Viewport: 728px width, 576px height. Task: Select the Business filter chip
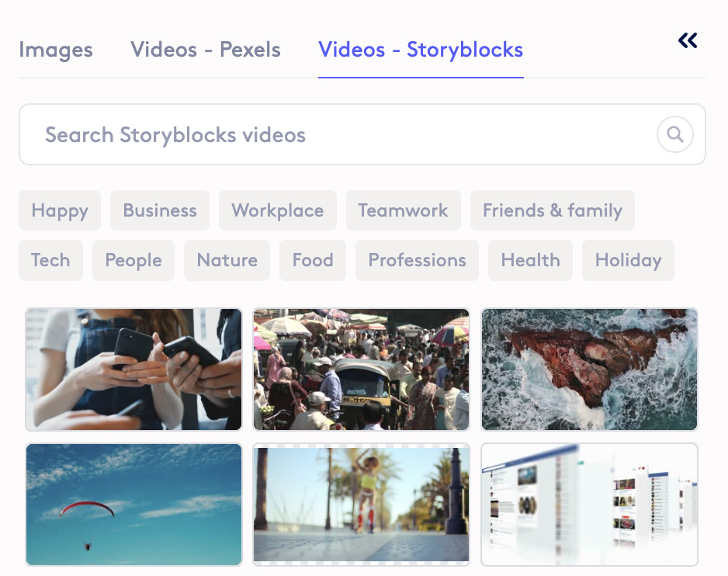coord(159,210)
